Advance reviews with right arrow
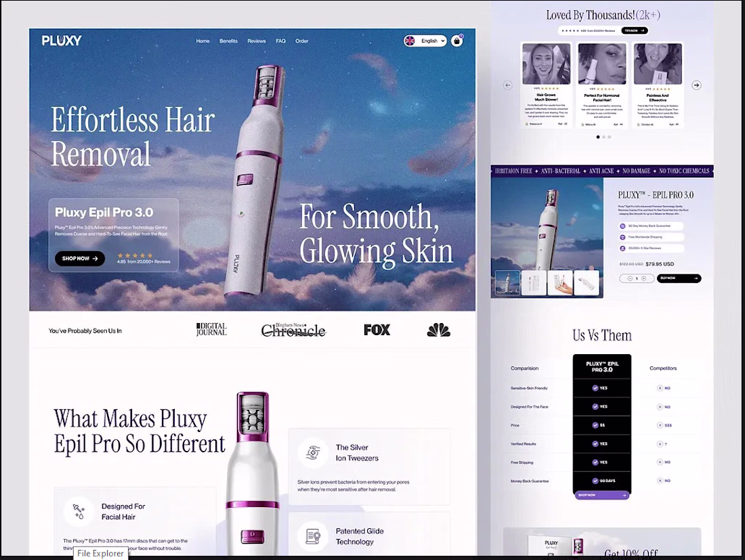 click(x=696, y=85)
